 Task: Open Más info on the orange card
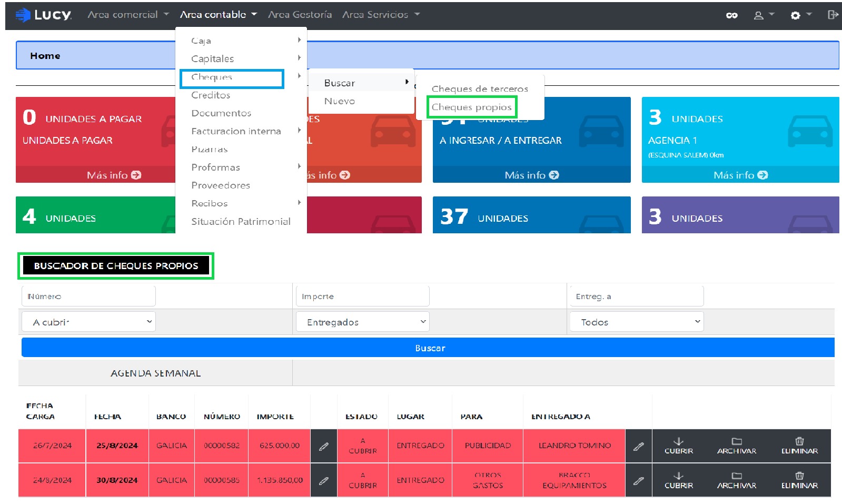pyautogui.click(x=329, y=175)
